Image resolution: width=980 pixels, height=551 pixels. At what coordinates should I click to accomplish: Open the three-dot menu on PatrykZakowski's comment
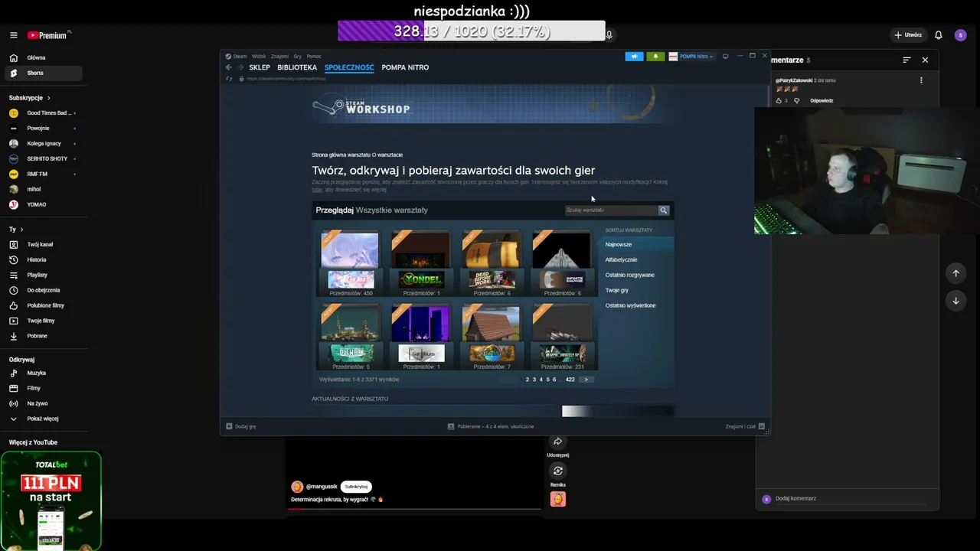tap(921, 80)
